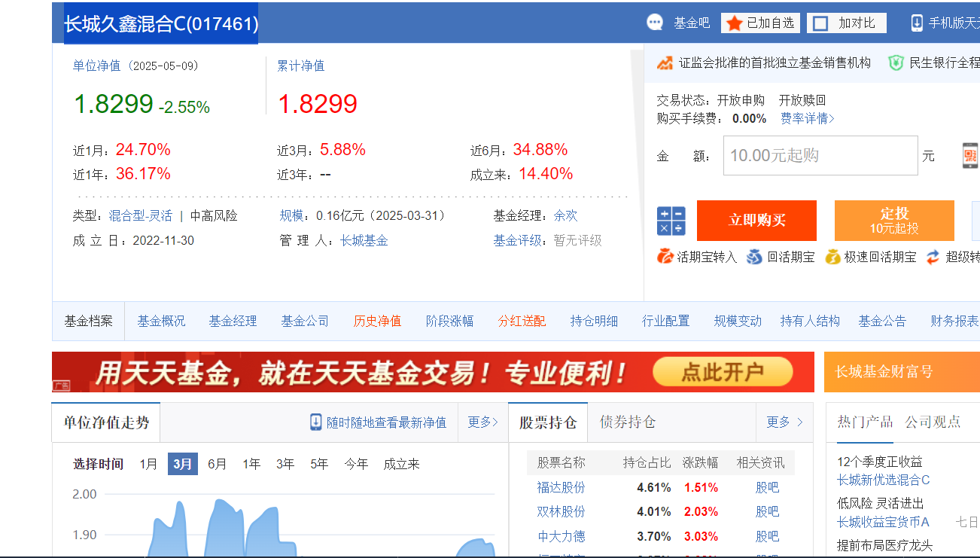Viewport: 980px width, 558px height.
Task: Open the 中大力德 stock link
Action: [561, 536]
